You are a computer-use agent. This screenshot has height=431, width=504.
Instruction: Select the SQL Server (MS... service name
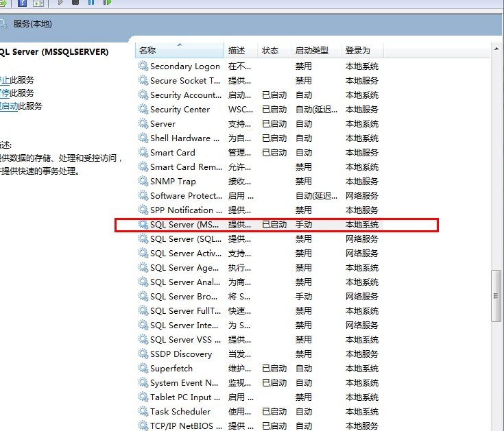tap(184, 225)
